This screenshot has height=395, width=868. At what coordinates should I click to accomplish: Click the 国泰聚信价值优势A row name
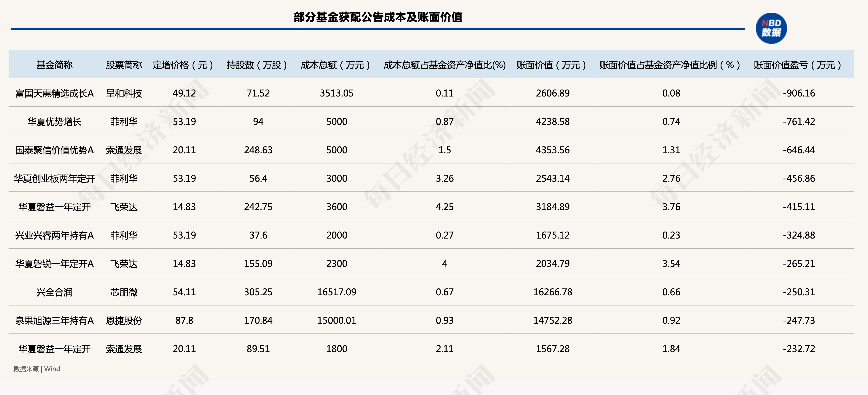tap(54, 150)
